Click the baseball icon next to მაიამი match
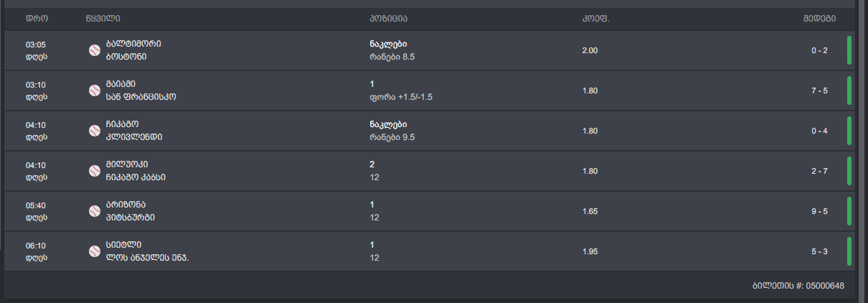 (x=94, y=90)
